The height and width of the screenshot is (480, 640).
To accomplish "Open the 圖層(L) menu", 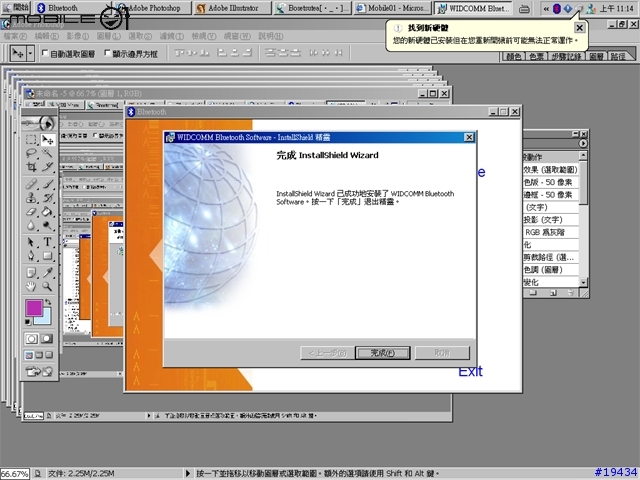I will (x=109, y=36).
